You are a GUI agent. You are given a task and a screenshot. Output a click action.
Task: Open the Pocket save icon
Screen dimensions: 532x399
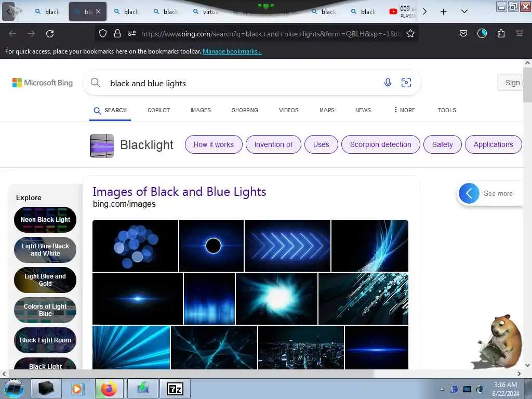[x=463, y=33]
